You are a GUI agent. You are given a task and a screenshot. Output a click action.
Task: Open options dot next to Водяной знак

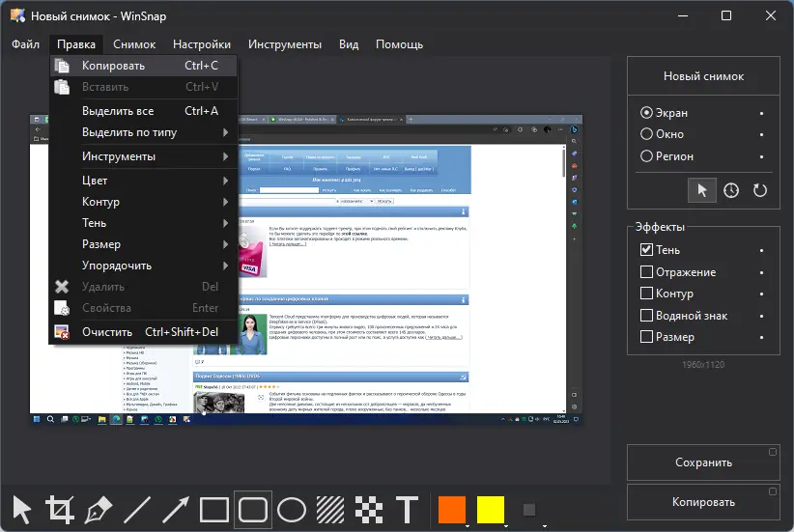pos(761,316)
